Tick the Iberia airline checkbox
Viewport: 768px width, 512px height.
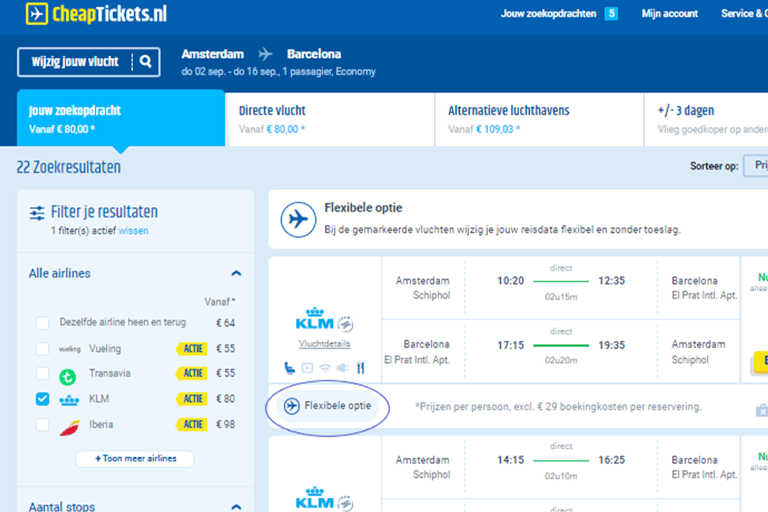tap(43, 424)
